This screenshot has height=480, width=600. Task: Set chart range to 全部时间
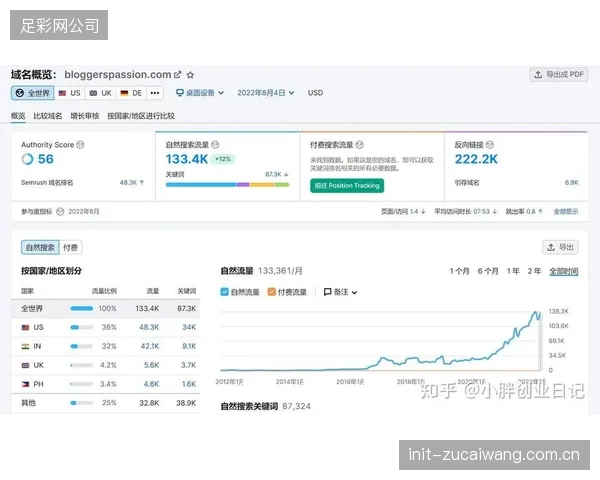coord(564,271)
